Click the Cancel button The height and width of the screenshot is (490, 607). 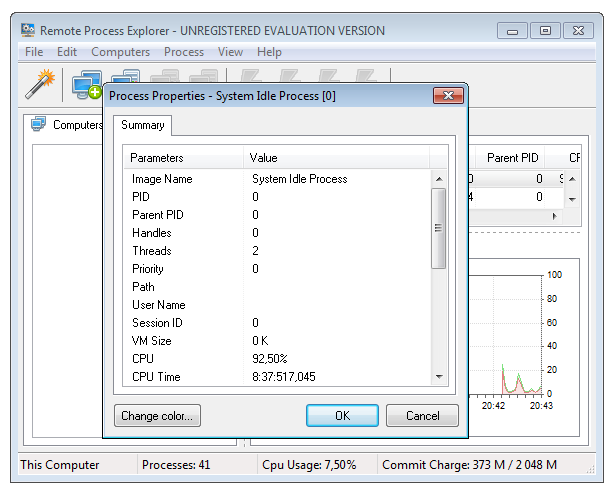click(x=422, y=416)
